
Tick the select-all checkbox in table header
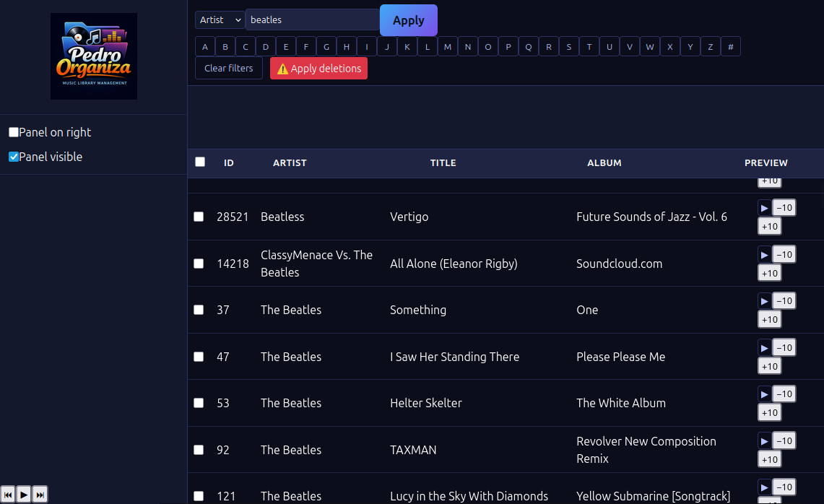tap(200, 162)
